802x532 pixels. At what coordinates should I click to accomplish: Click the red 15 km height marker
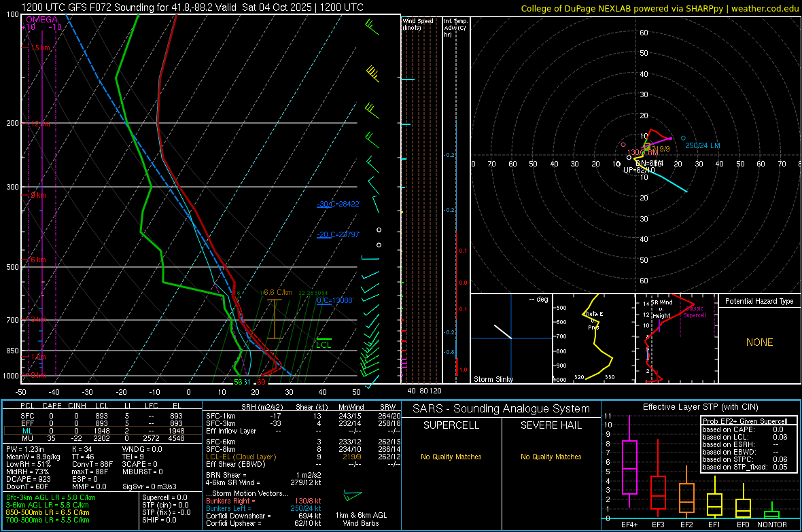[x=40, y=48]
